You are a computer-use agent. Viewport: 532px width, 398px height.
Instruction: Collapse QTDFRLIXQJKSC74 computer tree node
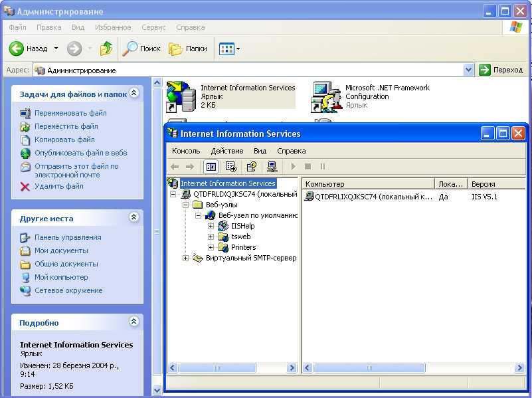(x=173, y=195)
